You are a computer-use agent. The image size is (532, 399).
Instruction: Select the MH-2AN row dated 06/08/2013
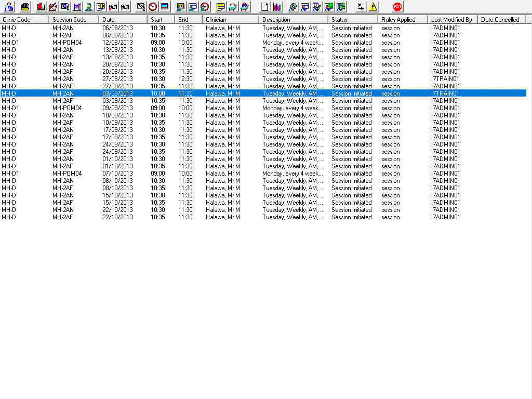[x=263, y=28]
